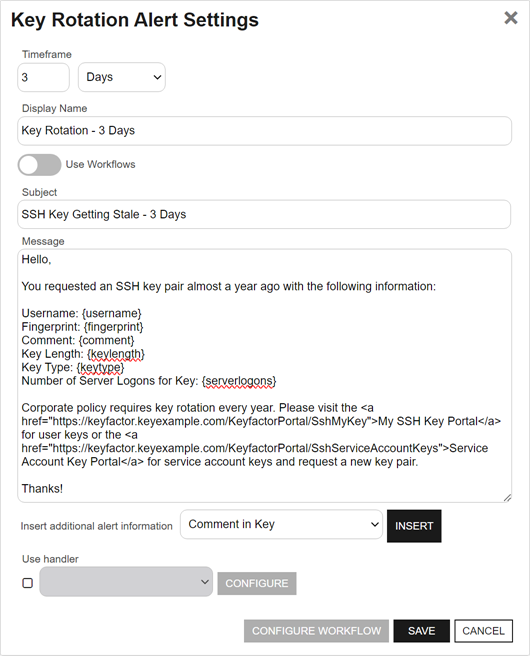This screenshot has width=530, height=656.
Task: Click the {serverlogons} token in message
Action: (x=239, y=381)
